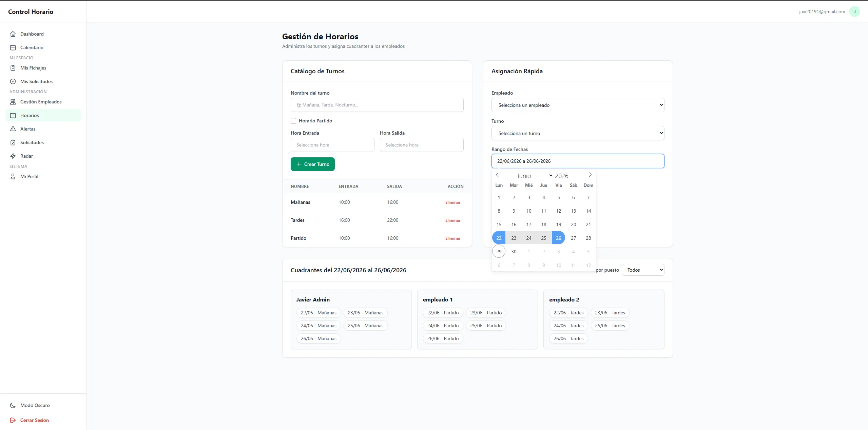Click the Mis Fichajes clipboard icon
This screenshot has width=868, height=430.
tap(13, 68)
